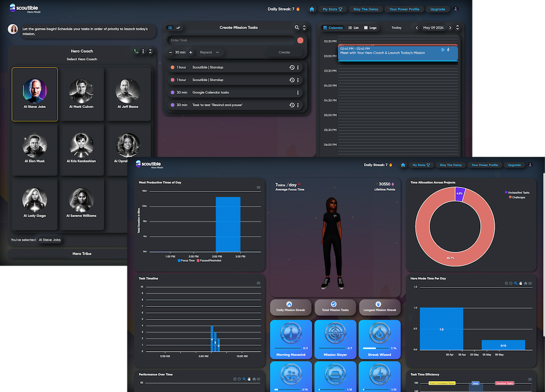The image size is (545, 392).
Task: Switch to the Calendar tab
Action: (x=333, y=28)
